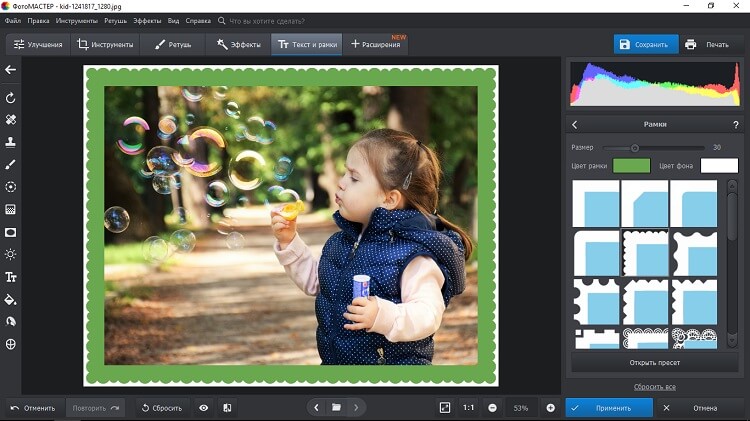Select the clone stamp tool
The width and height of the screenshot is (750, 421).
11,142
